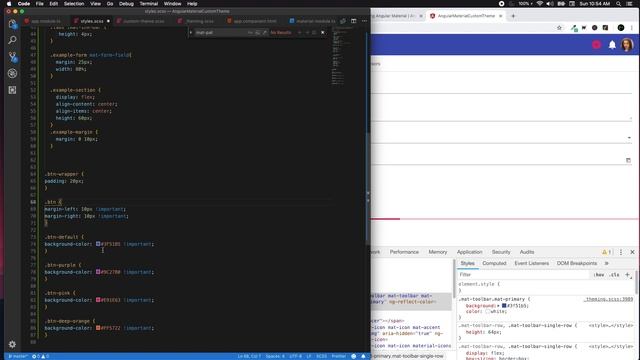The width and height of the screenshot is (640, 360).
Task: Open the Application tab in DevTools
Action: [469, 252]
